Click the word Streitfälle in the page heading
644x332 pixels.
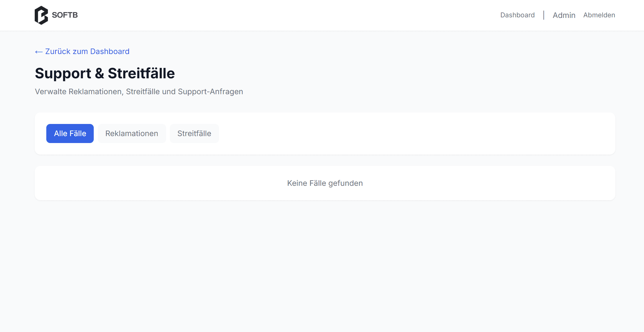(x=141, y=73)
